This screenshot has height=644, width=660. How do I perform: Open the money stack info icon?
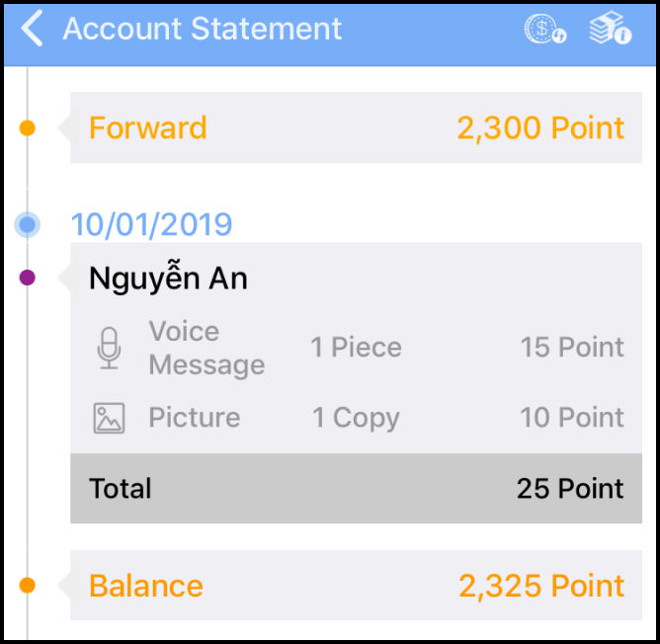(610, 28)
